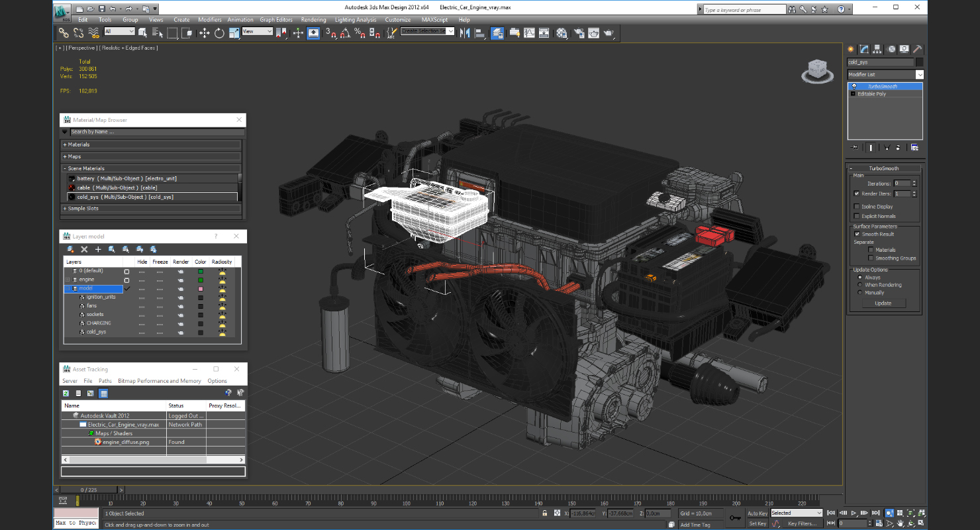
Task: Click the ViewCube in the viewport
Action: [x=817, y=70]
